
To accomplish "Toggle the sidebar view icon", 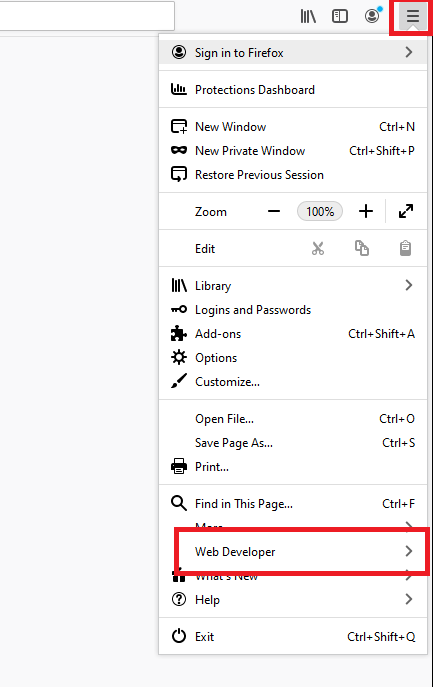I will point(340,17).
